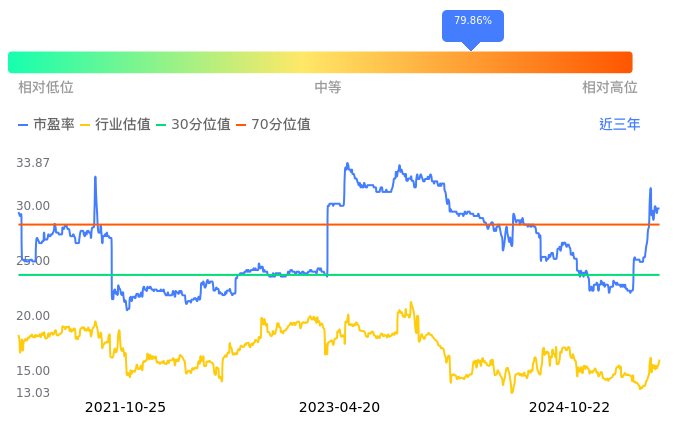Click the 20.00 y-axis label
Screen dimensions: 686x442
coord(33,316)
